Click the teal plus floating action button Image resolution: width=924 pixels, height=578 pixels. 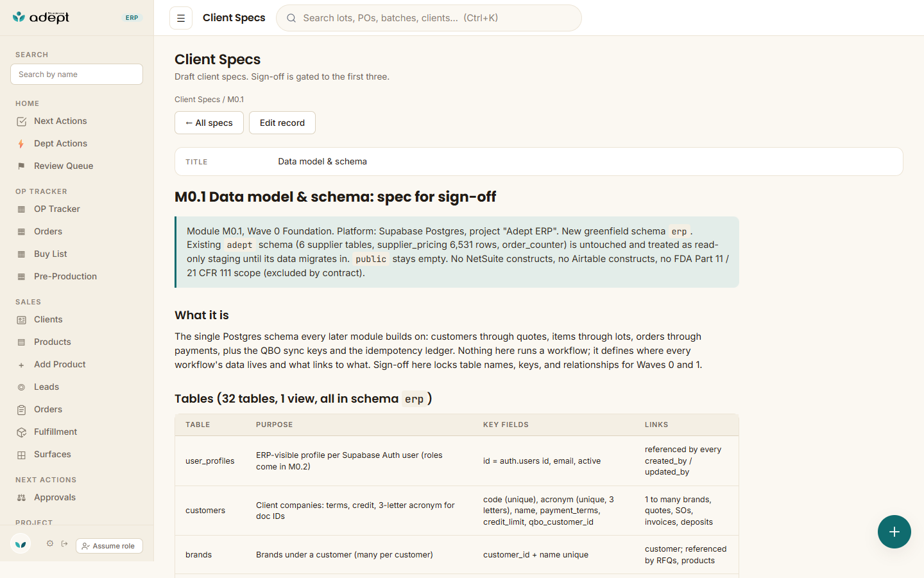click(x=894, y=532)
